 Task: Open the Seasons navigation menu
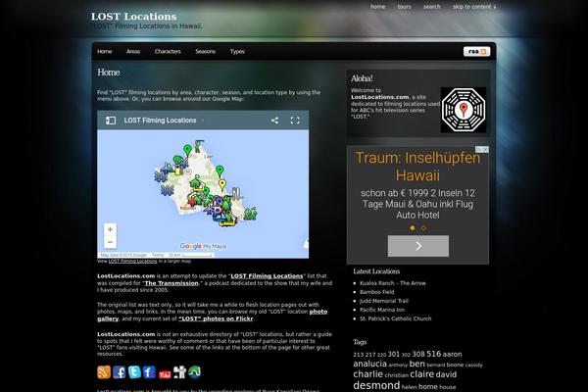click(x=205, y=51)
